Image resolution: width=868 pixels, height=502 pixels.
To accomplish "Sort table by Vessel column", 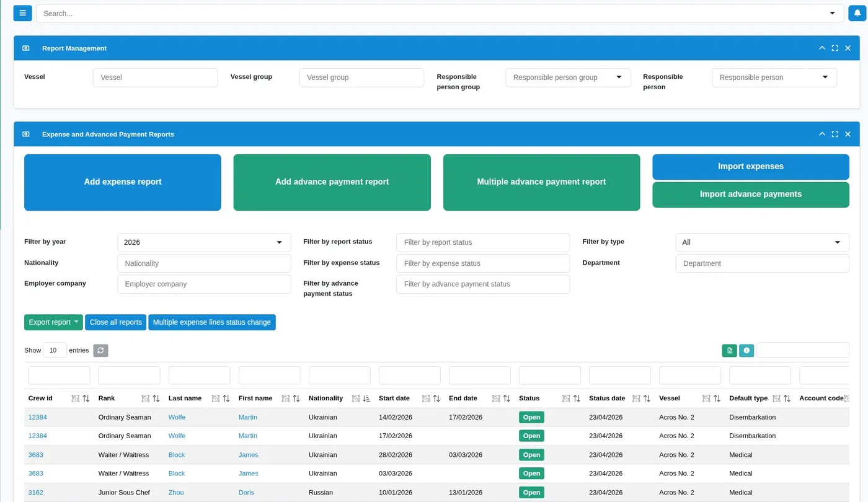I will tap(717, 399).
